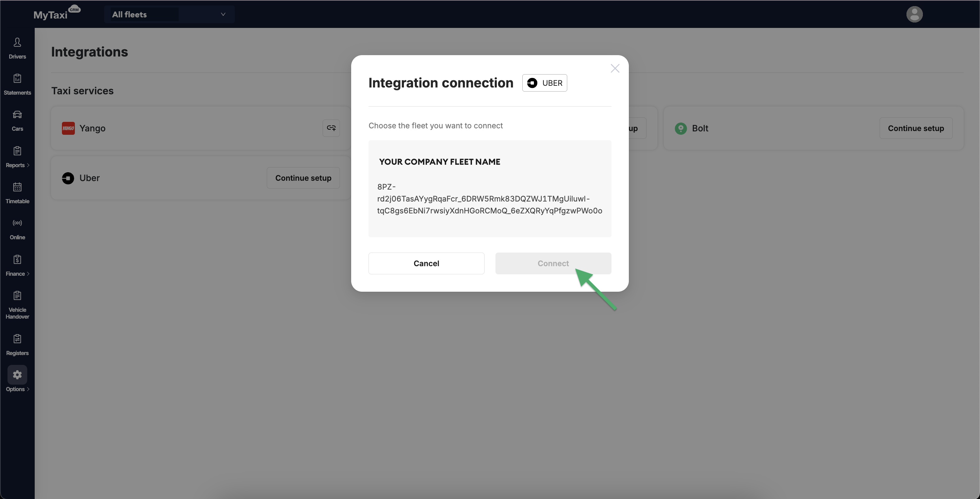Open the Timetable sidebar item
980x499 pixels.
(x=17, y=193)
